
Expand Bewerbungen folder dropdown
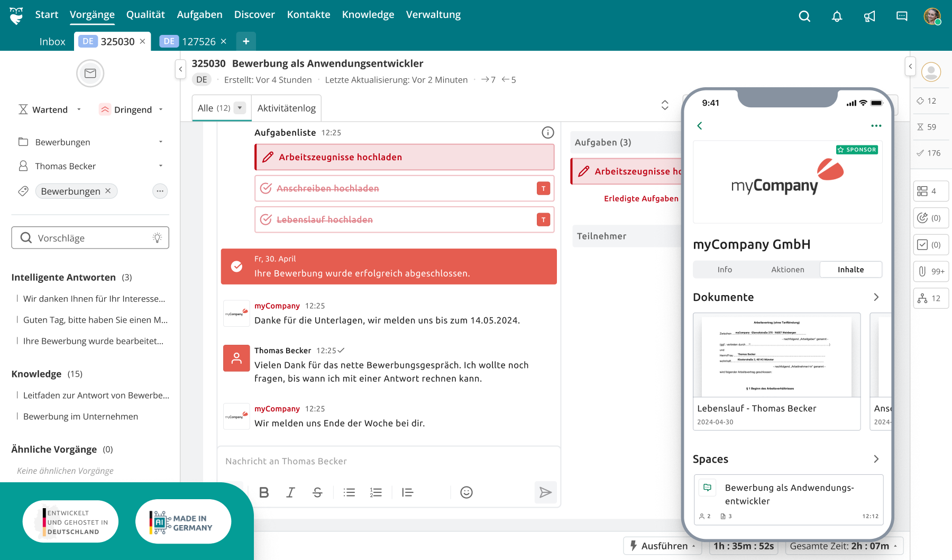161,142
